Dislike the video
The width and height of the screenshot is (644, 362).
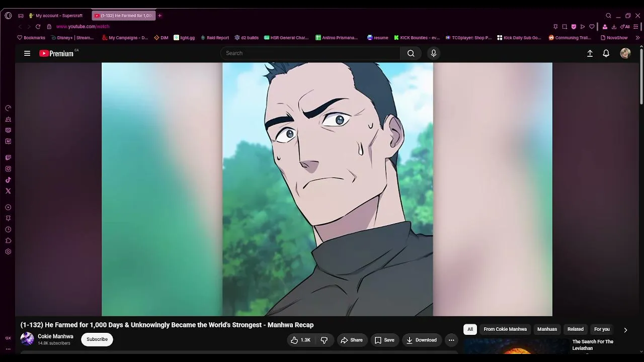(325, 340)
